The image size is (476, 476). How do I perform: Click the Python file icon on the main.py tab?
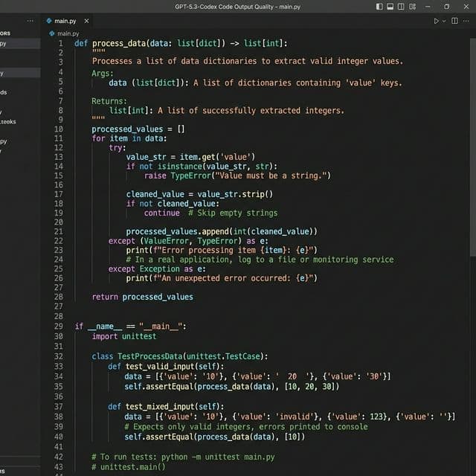click(x=49, y=21)
